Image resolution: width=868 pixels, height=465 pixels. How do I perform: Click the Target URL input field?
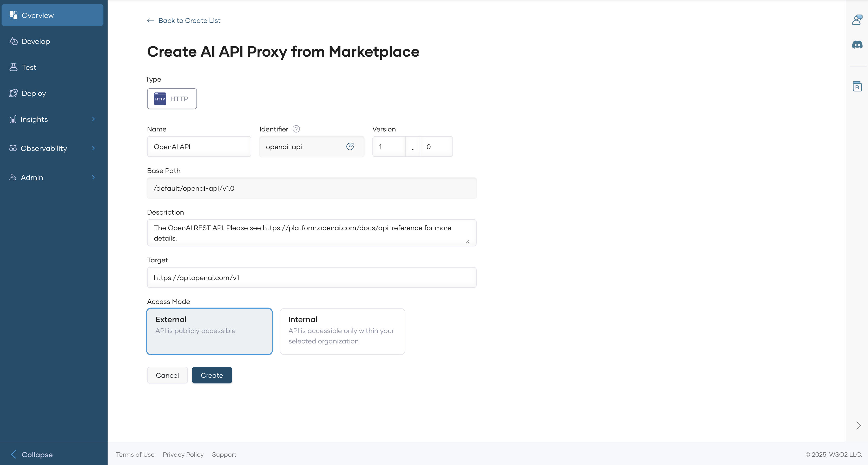coord(311,277)
